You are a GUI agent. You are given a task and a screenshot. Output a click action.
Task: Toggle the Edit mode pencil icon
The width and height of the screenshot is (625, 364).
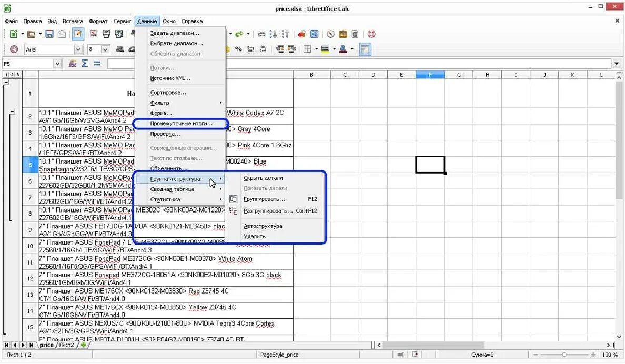(x=78, y=34)
